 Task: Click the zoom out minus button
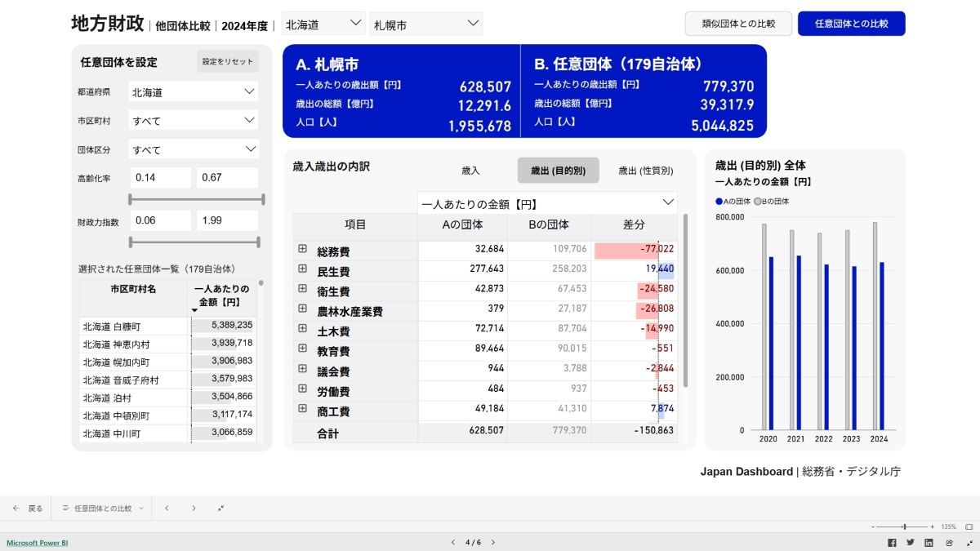point(873,527)
